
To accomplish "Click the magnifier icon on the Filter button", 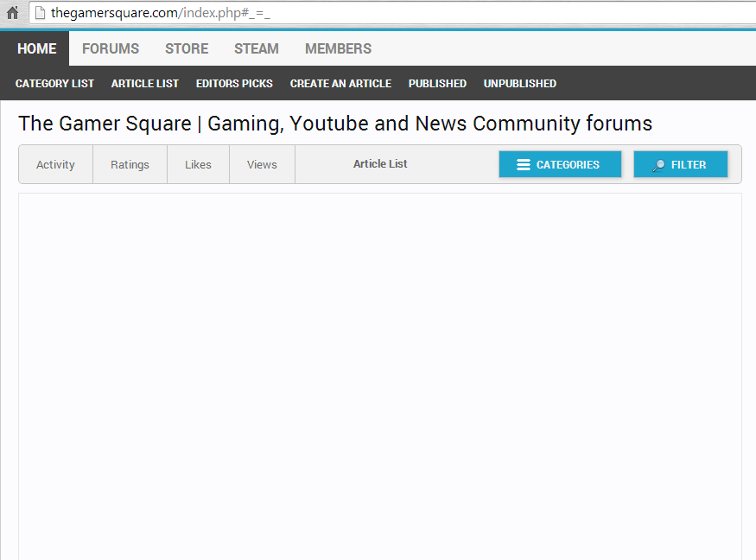I will 658,165.
